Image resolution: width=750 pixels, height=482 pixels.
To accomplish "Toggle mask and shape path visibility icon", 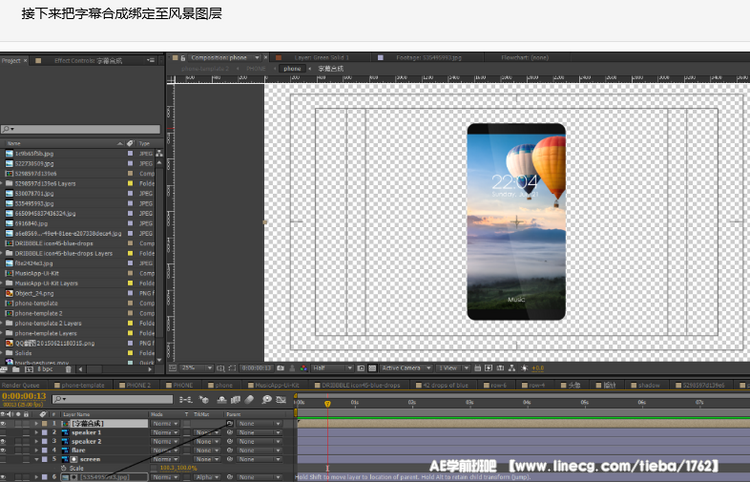I will 232,368.
